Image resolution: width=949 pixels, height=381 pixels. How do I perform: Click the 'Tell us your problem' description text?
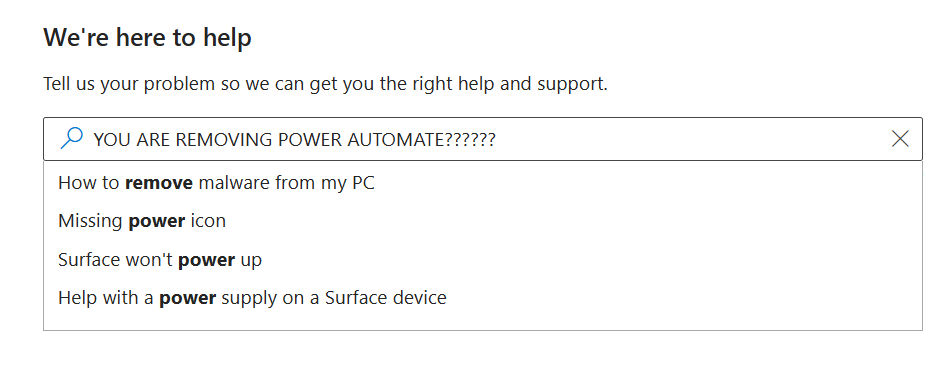pos(325,83)
